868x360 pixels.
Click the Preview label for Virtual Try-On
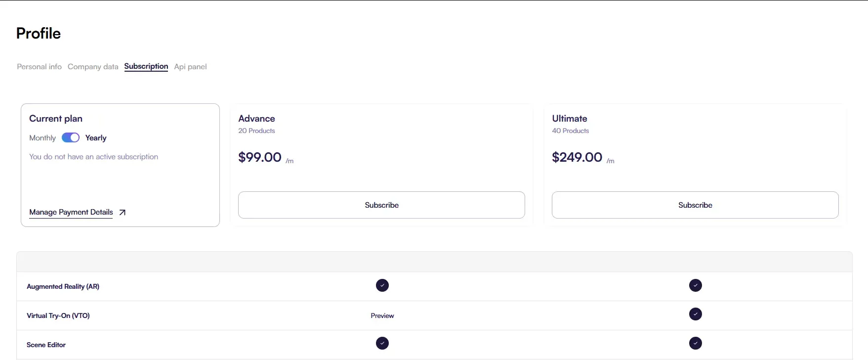click(x=382, y=315)
